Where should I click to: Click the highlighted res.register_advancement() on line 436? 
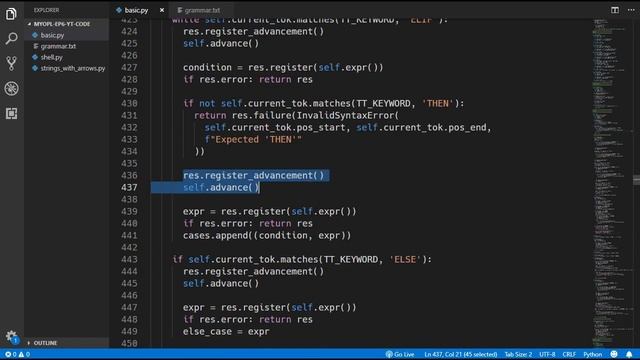point(253,176)
